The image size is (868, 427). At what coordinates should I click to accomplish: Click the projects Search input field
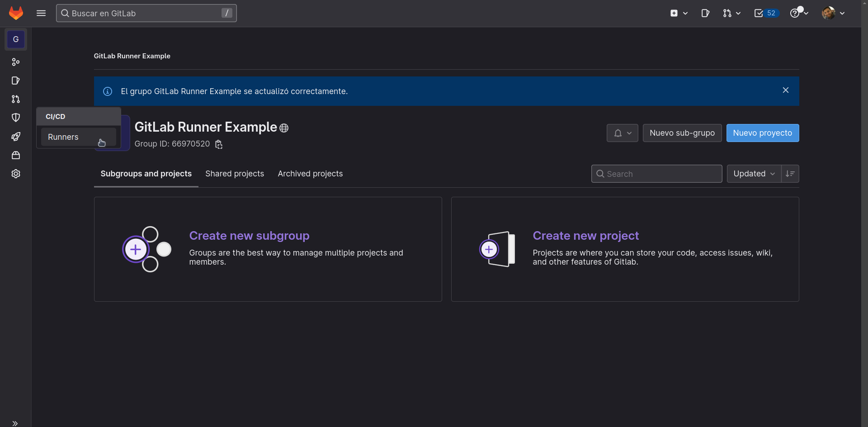(656, 174)
